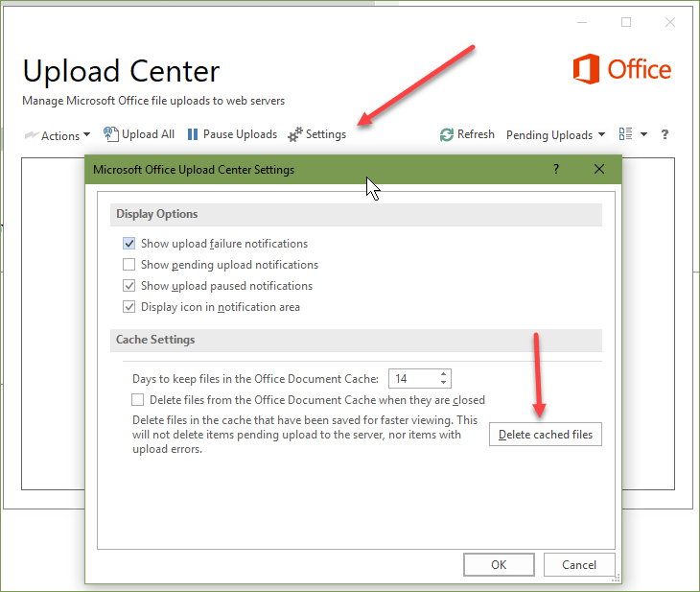
Task: Click Delete cached files button
Action: [x=546, y=435]
